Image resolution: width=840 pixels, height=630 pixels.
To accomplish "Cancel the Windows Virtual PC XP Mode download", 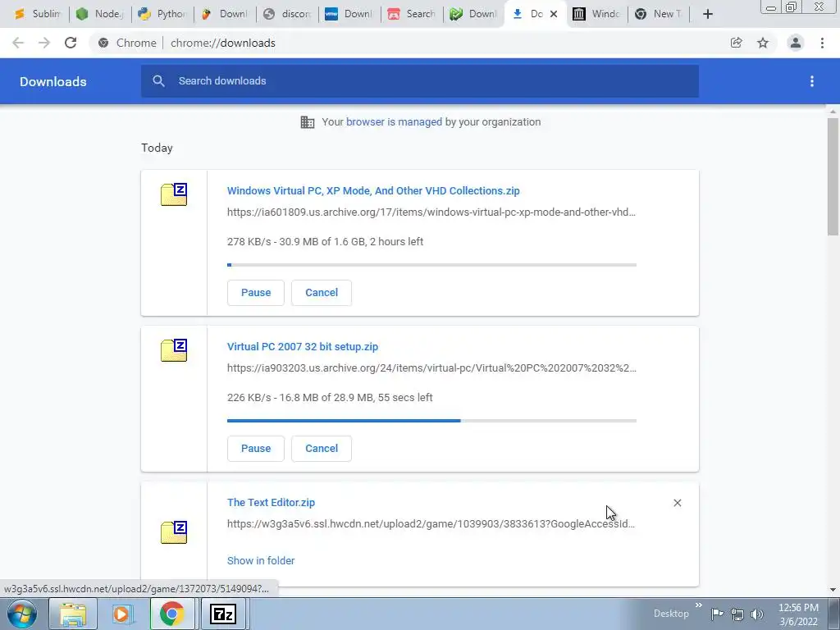I will [322, 293].
